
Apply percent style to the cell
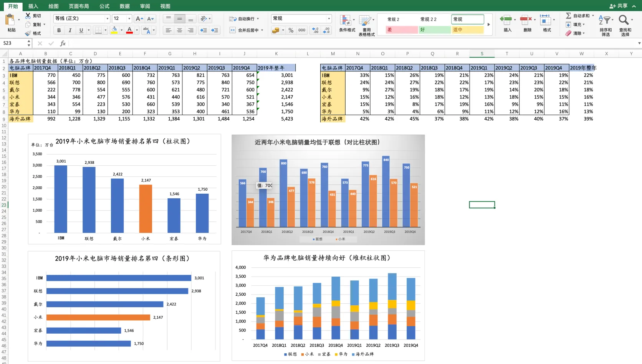pyautogui.click(x=291, y=30)
